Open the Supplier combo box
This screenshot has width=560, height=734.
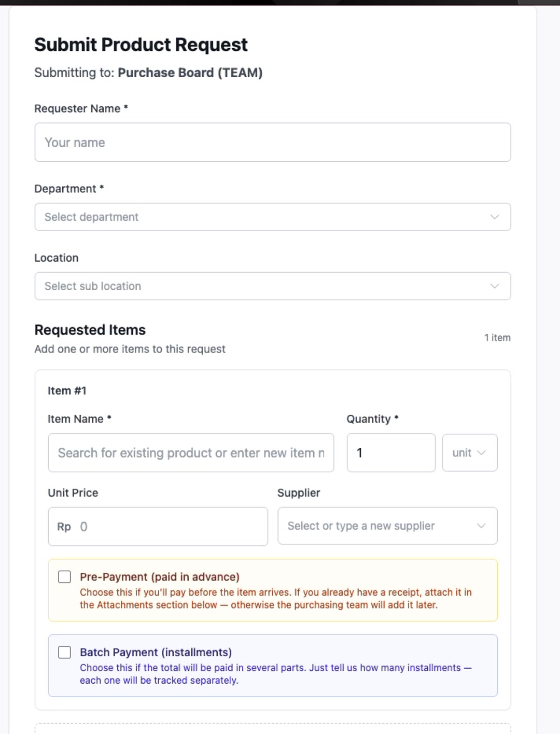[x=387, y=526]
